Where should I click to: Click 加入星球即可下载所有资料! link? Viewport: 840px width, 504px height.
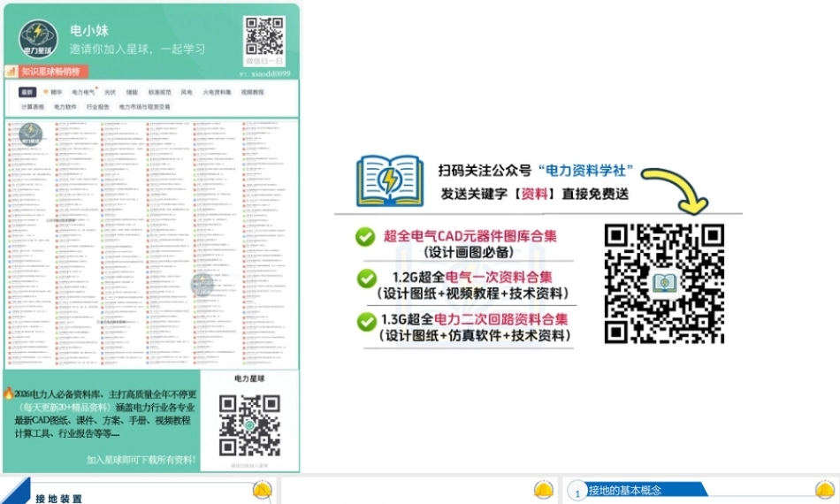(141, 460)
